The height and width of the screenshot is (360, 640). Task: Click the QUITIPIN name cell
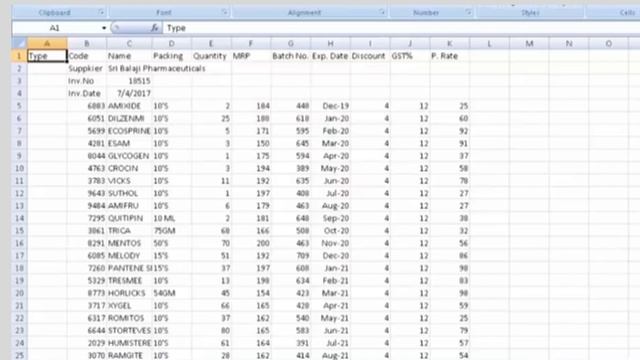click(x=129, y=218)
